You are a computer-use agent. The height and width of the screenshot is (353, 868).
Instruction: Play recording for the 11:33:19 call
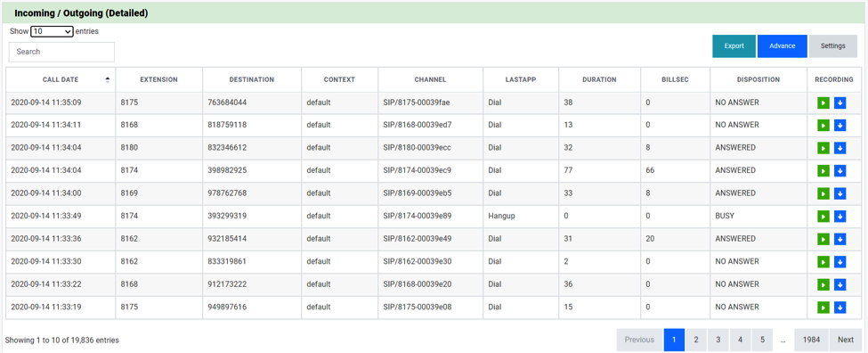click(823, 307)
